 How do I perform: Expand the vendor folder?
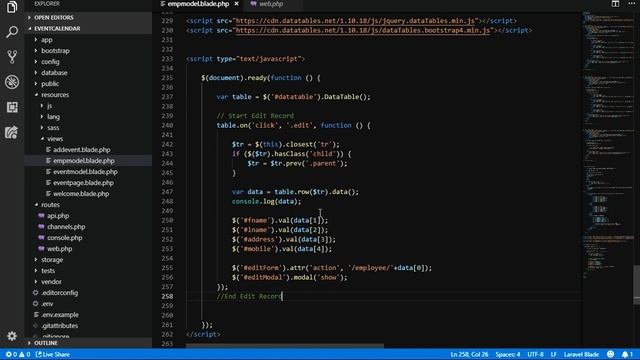51,282
